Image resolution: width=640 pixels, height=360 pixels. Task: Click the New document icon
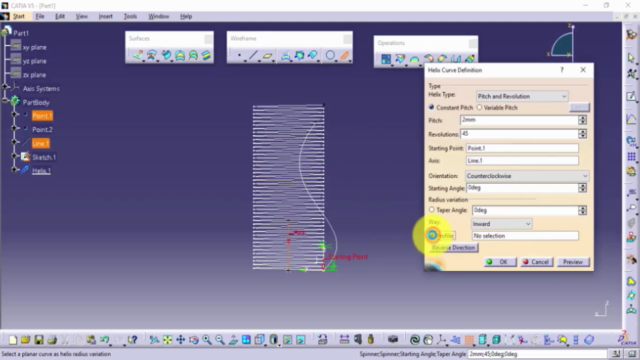pos(13,340)
